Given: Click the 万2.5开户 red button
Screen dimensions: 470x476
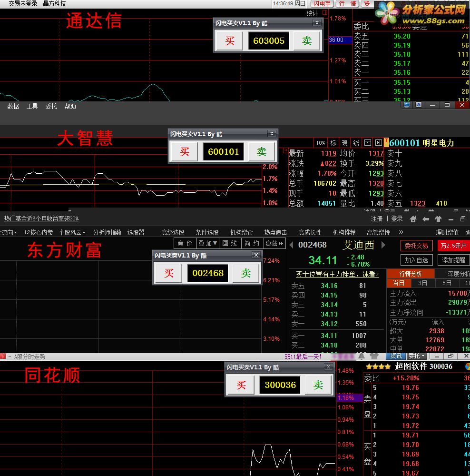Looking at the screenshot, I should click(x=454, y=246).
